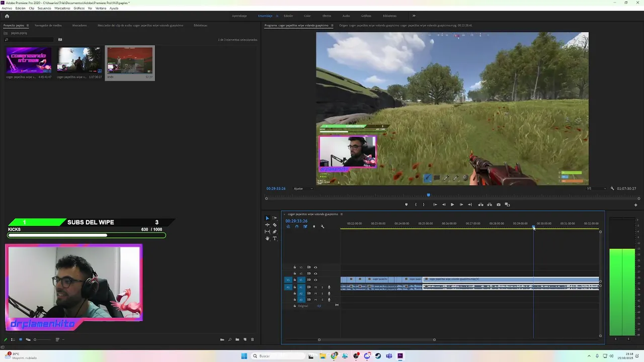Switch Project panel to List view
This screenshot has height=362, width=644.
[13, 339]
